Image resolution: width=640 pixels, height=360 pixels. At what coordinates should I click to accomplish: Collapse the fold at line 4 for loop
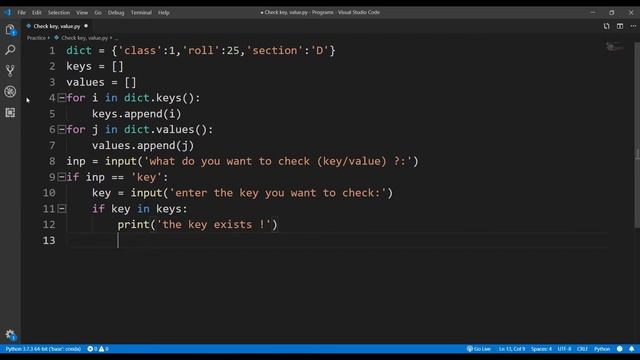(62, 98)
